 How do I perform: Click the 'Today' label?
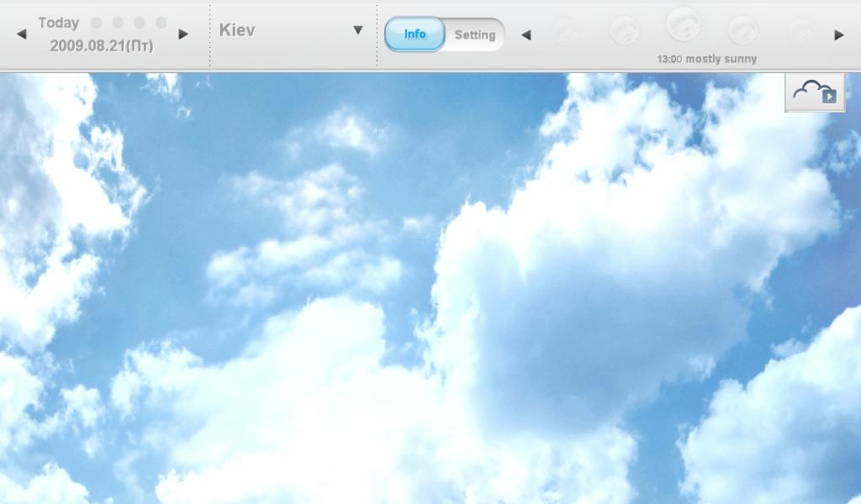click(x=59, y=23)
